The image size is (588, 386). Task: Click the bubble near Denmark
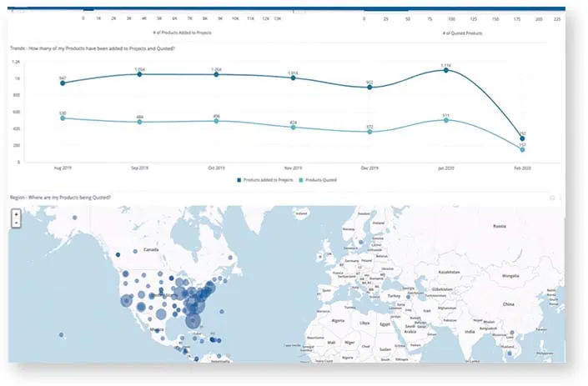(x=361, y=243)
